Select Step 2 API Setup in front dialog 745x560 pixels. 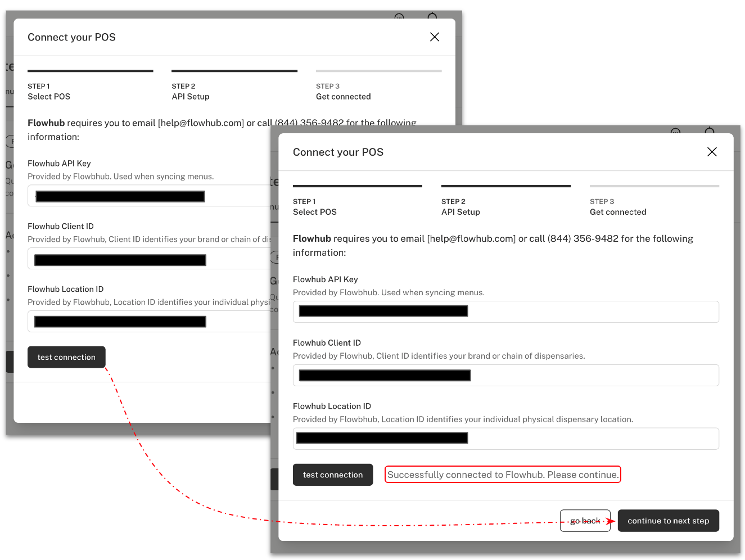click(x=506, y=201)
